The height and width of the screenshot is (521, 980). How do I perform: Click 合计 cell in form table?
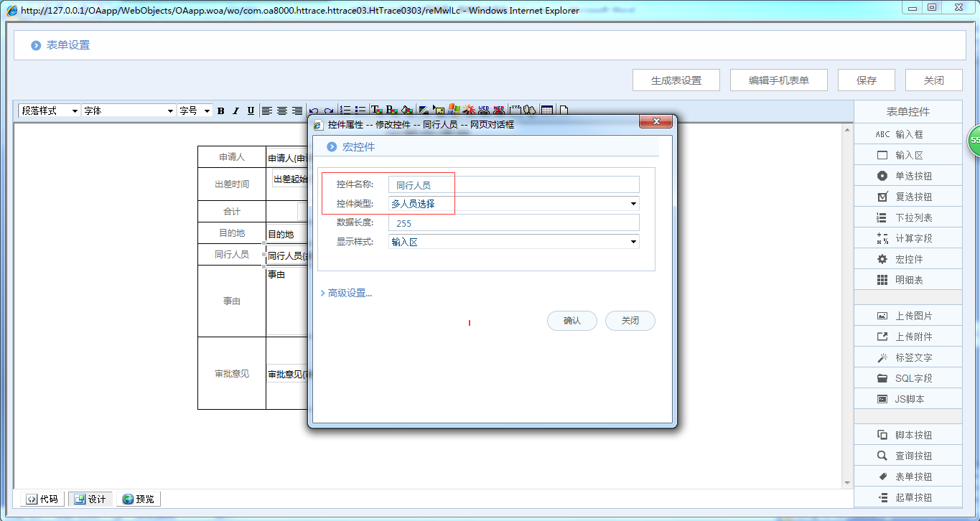click(232, 212)
